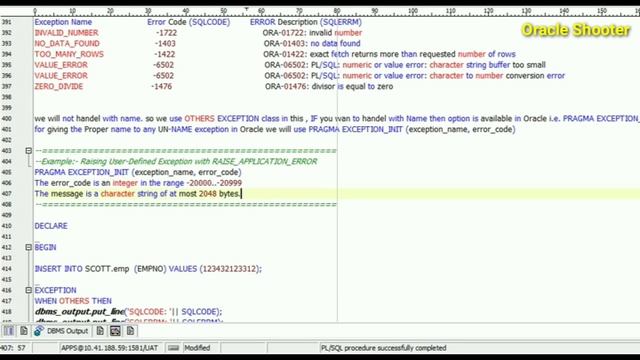Click the DECLARE keyword

point(51,226)
